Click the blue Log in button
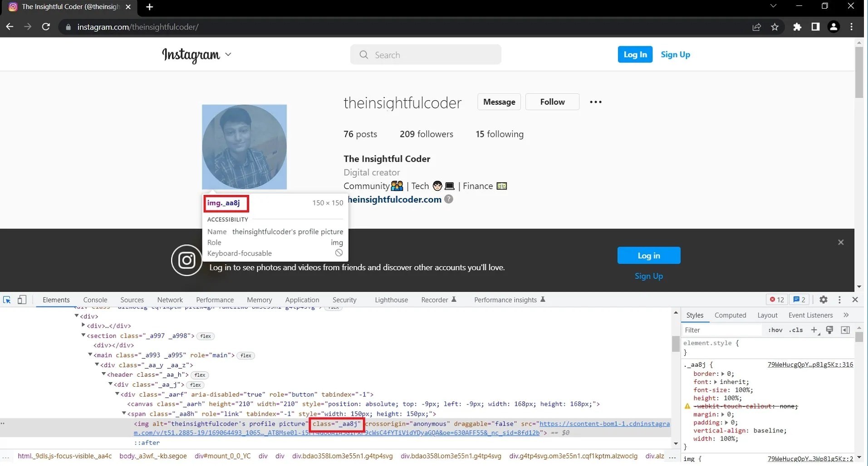Image resolution: width=868 pixels, height=466 pixels. click(648, 255)
